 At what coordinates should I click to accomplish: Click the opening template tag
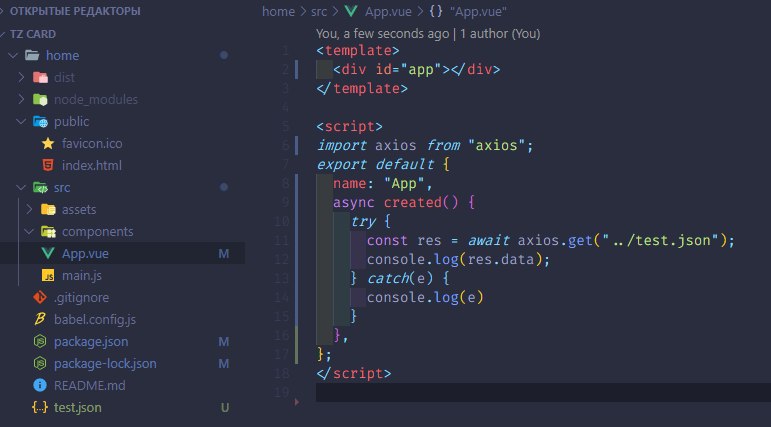358,50
